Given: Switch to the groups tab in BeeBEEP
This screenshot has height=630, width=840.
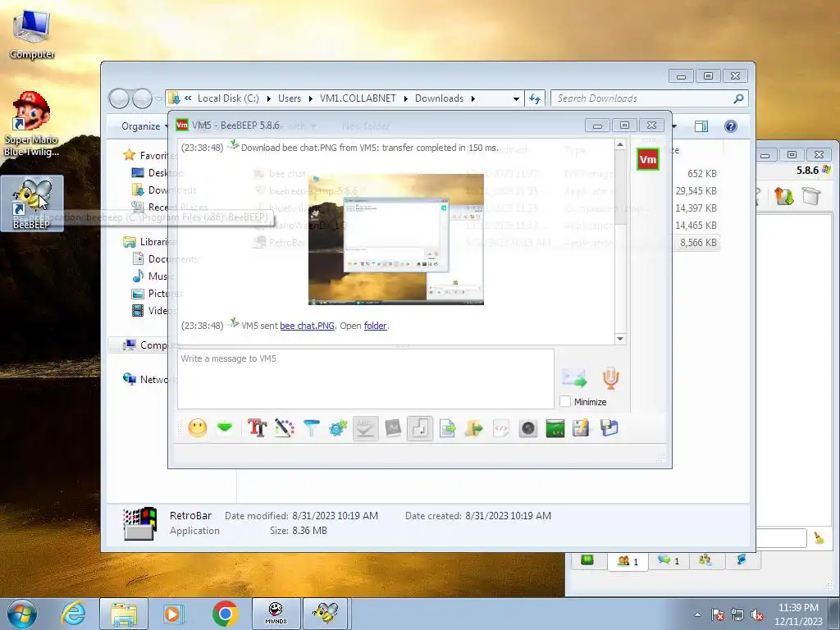Looking at the screenshot, I should click(x=705, y=560).
